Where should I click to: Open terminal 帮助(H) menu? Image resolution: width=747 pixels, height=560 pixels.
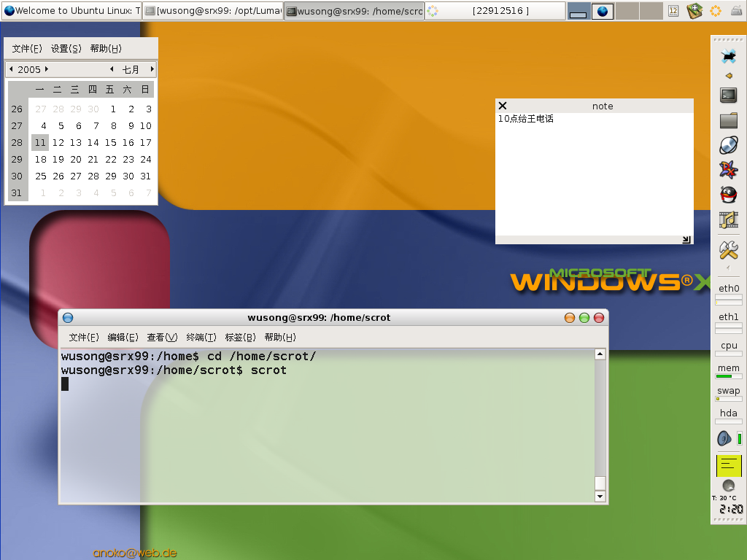click(x=280, y=338)
